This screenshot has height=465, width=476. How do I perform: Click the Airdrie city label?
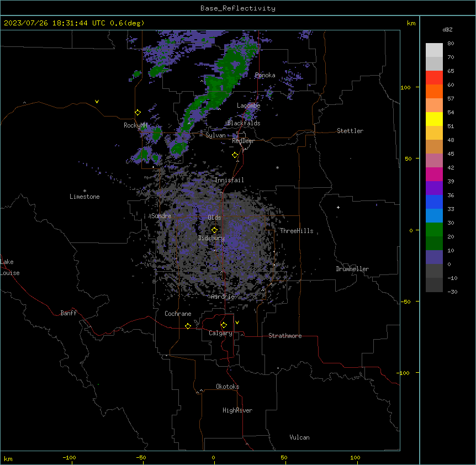223,297
